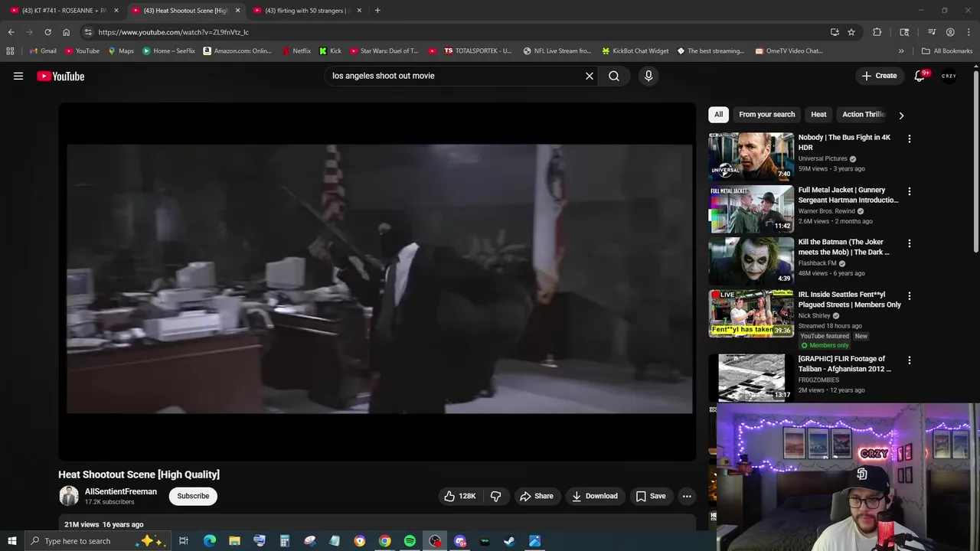980x551 pixels.
Task: Select the From your search chip
Action: 766,114
